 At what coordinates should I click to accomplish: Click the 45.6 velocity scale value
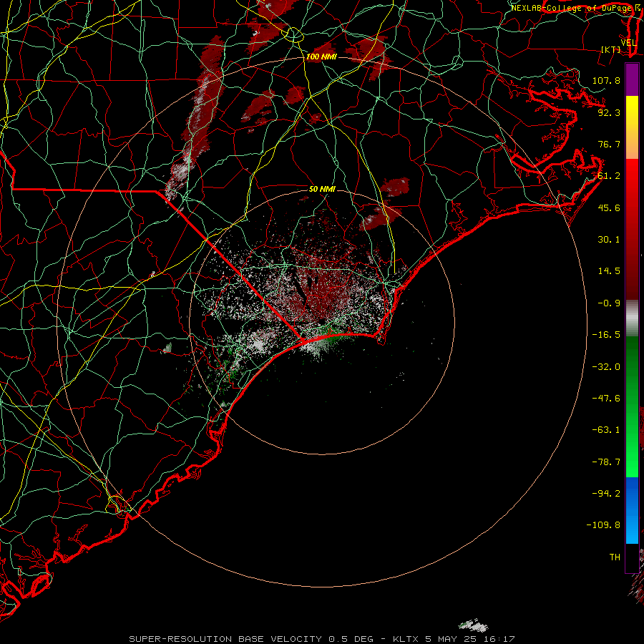click(x=609, y=208)
